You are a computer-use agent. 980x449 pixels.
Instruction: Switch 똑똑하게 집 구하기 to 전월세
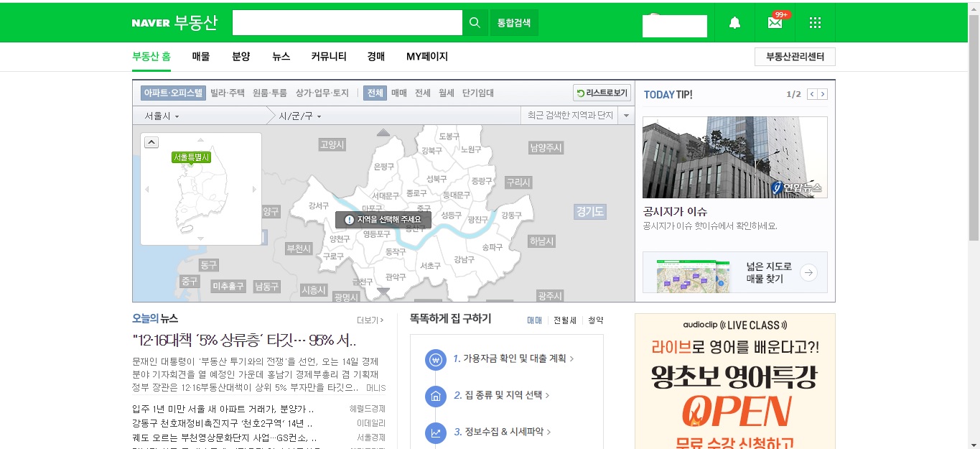click(565, 320)
